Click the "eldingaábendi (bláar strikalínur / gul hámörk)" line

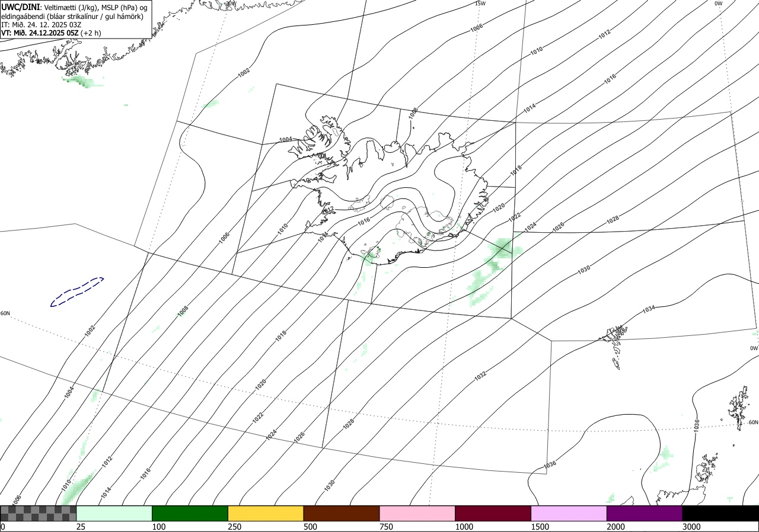72,16
